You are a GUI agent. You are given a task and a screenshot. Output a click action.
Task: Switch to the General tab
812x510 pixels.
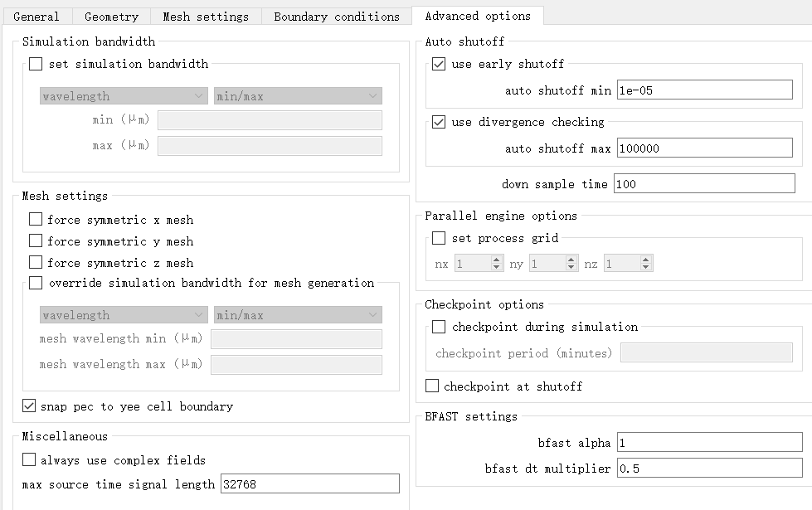tap(36, 17)
